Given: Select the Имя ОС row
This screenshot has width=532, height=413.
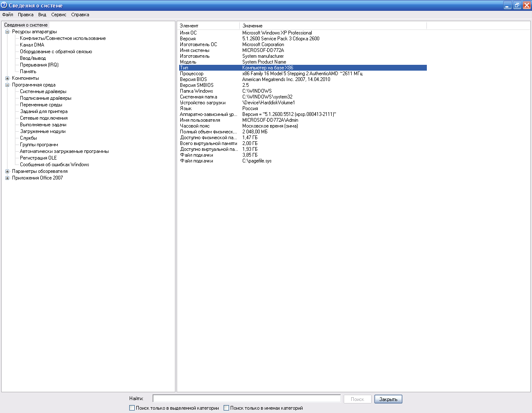Looking at the screenshot, I should click(x=303, y=33).
